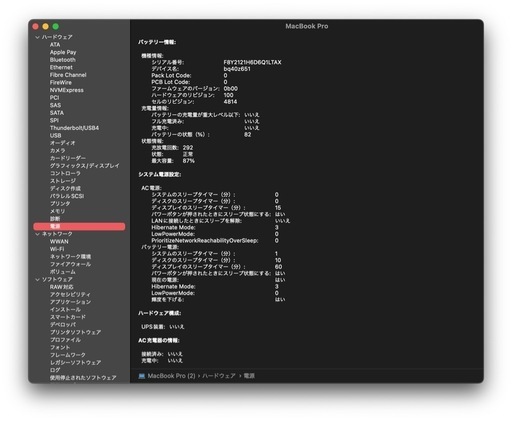Open the アプリケーション entry
Viewport: 512px width, 421px height.
70,302
